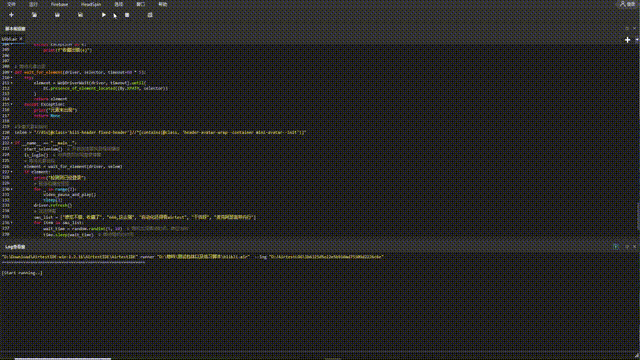
Task: Run the script with the play icon
Action: coord(104,15)
